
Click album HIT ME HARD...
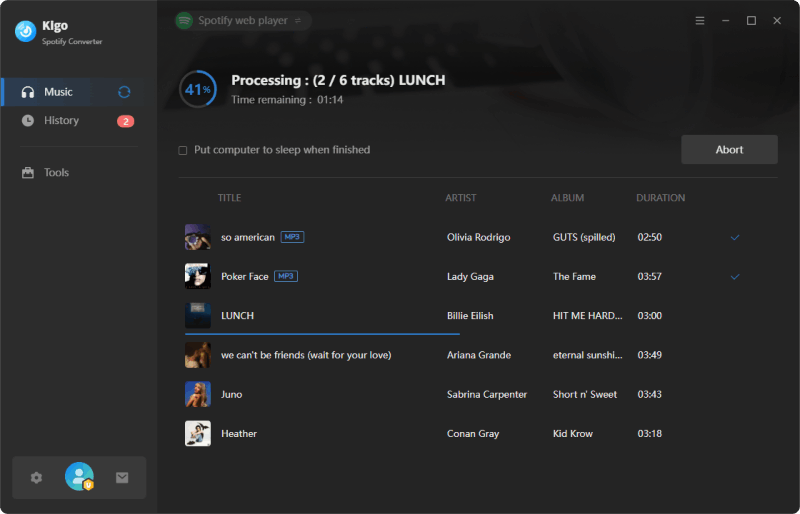pyautogui.click(x=588, y=316)
